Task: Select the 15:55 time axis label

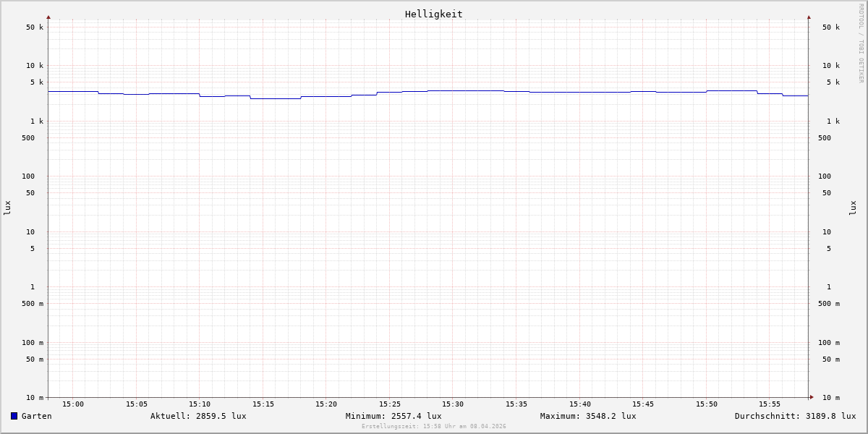Action: click(x=770, y=404)
